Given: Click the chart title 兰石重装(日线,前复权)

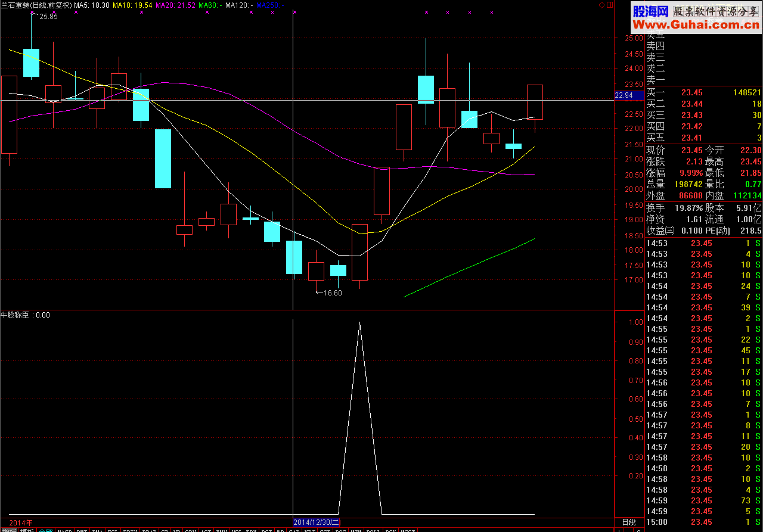Looking at the screenshot, I should [x=36, y=5].
